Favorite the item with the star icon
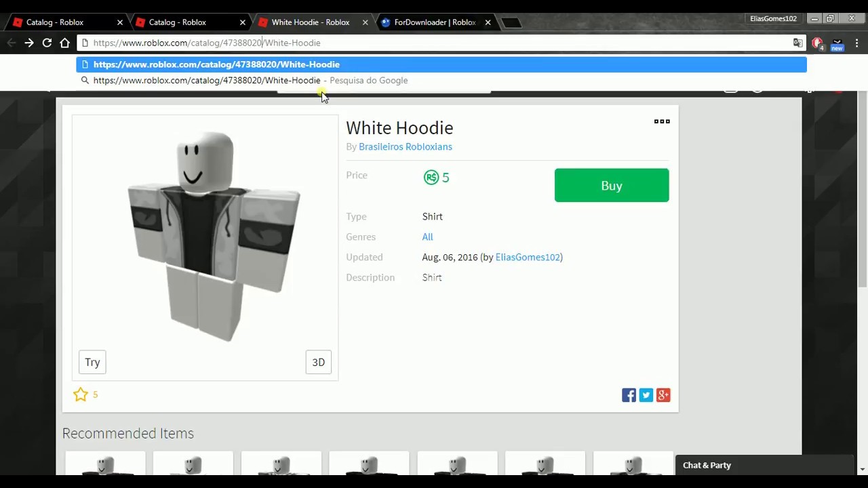Screen dimensions: 868x488 click(x=81, y=394)
